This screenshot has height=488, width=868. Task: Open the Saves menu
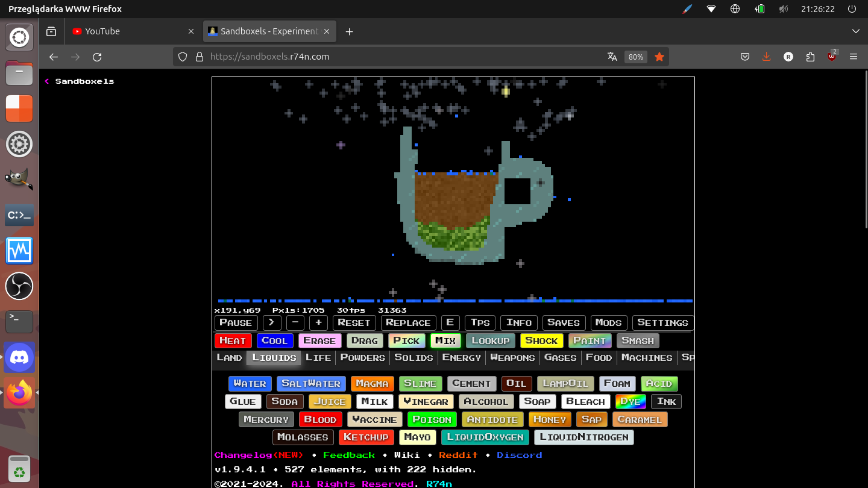(x=564, y=323)
